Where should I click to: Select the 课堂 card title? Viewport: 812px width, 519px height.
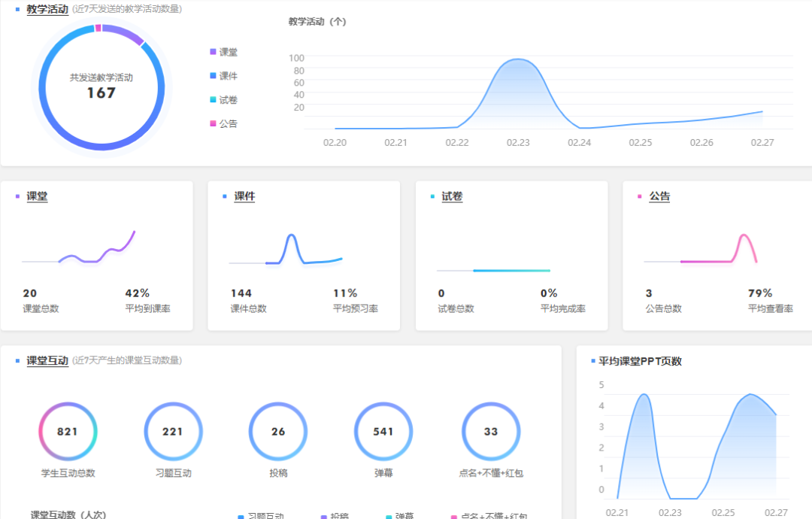(37, 196)
